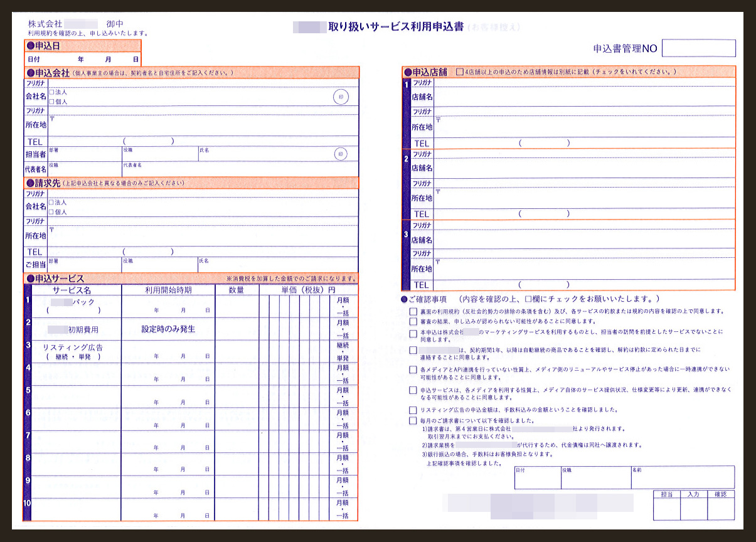Click the 印 stamp circle in 申込会社 会社名 row
This screenshot has height=542, width=756.
341,97
